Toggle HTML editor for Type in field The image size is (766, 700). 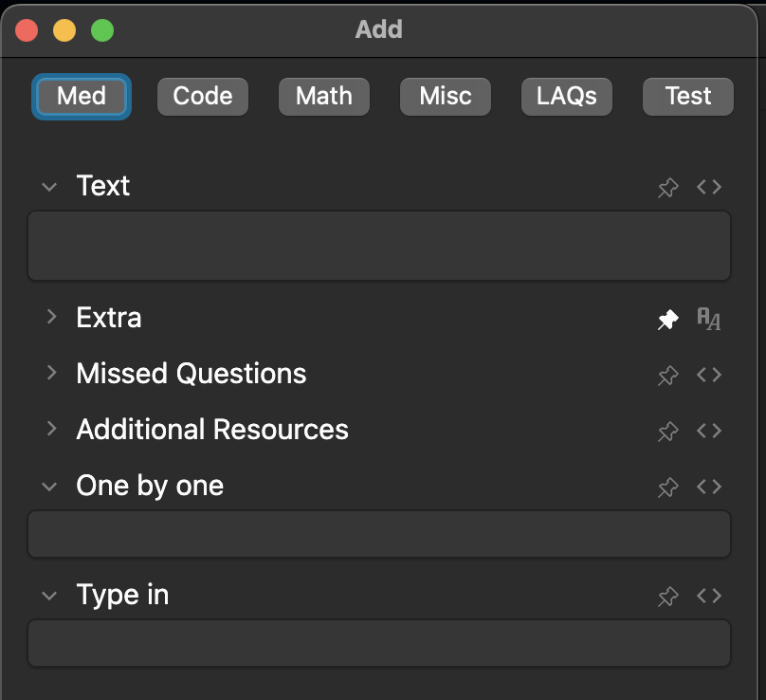(x=709, y=596)
